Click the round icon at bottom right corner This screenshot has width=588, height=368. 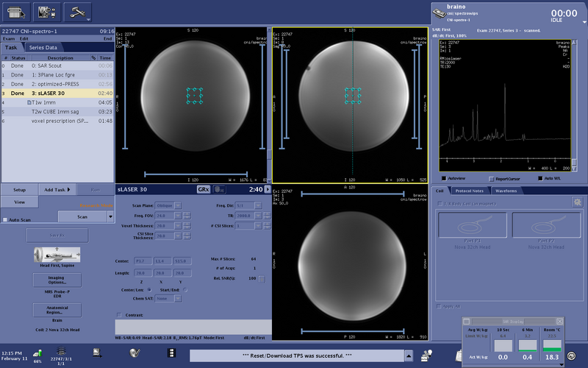pyautogui.click(x=571, y=355)
